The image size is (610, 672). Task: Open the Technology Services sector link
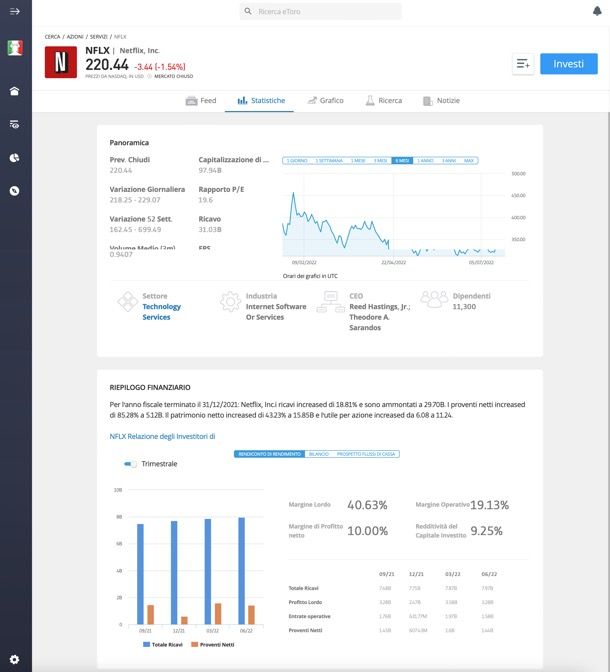pyautogui.click(x=162, y=312)
